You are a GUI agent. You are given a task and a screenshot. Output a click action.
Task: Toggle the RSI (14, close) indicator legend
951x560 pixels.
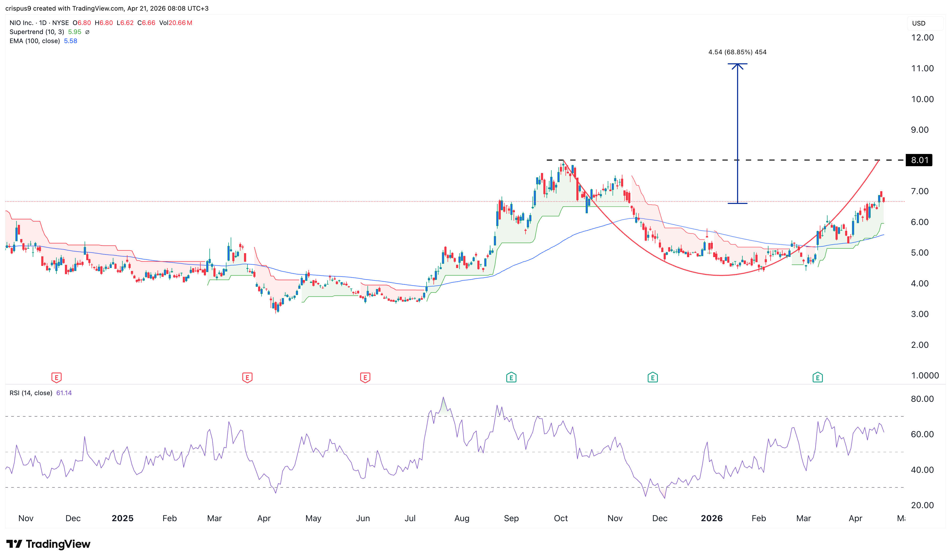(x=31, y=393)
